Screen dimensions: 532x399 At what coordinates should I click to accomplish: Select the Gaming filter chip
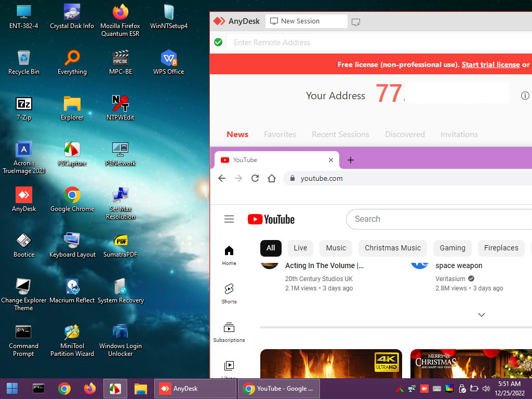453,248
